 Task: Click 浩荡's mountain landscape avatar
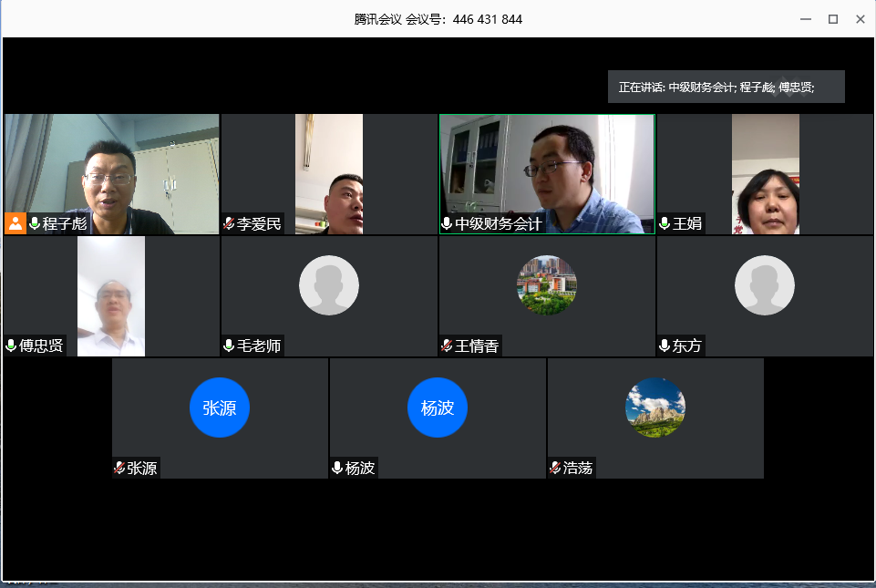[x=655, y=407]
